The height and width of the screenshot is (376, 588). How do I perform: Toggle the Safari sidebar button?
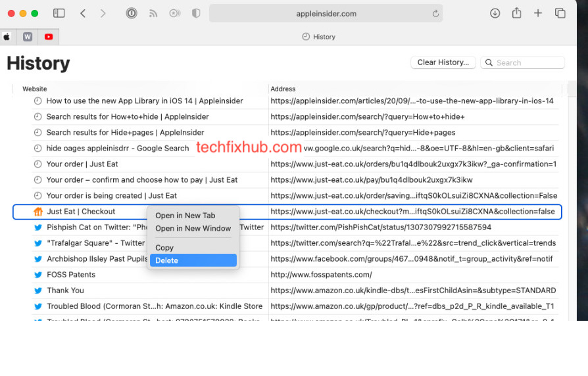(x=59, y=14)
